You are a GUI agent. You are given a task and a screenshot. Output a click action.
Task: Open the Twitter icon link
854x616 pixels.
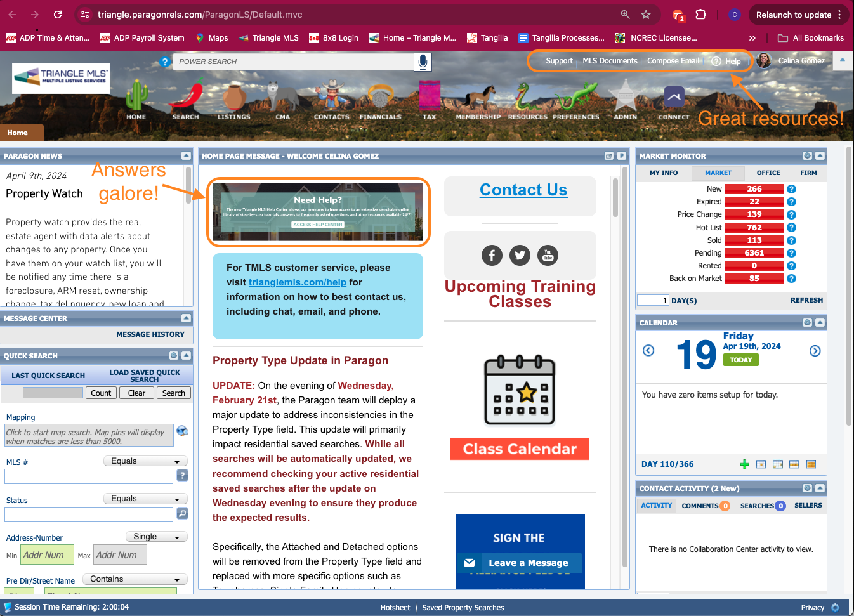coord(520,255)
